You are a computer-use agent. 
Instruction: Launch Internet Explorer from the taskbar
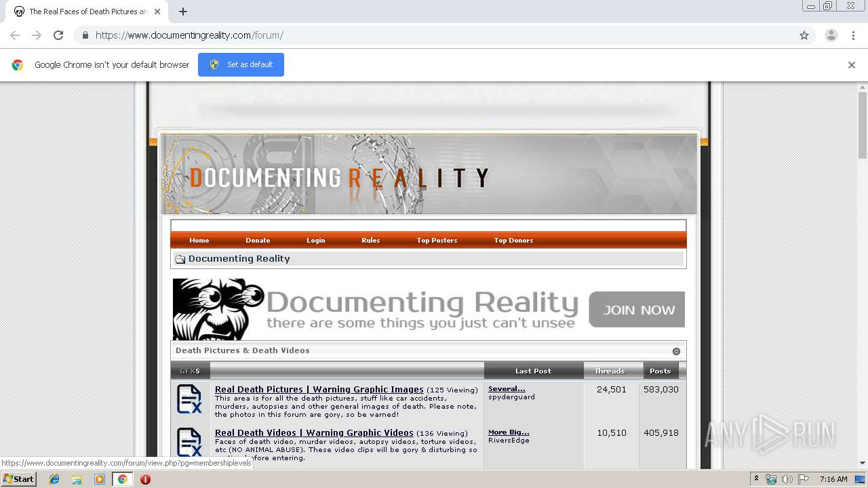(54, 479)
